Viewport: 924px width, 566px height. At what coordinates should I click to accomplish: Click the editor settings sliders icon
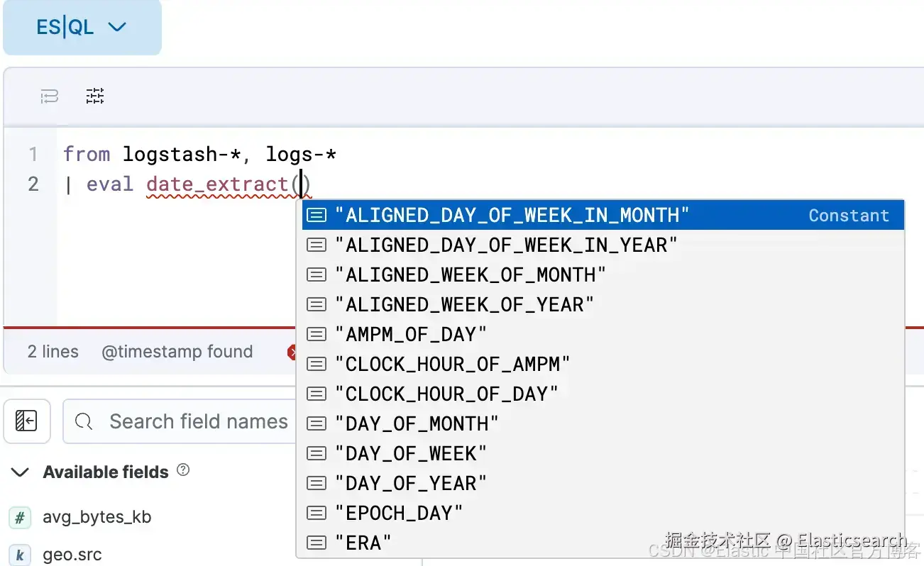95,96
